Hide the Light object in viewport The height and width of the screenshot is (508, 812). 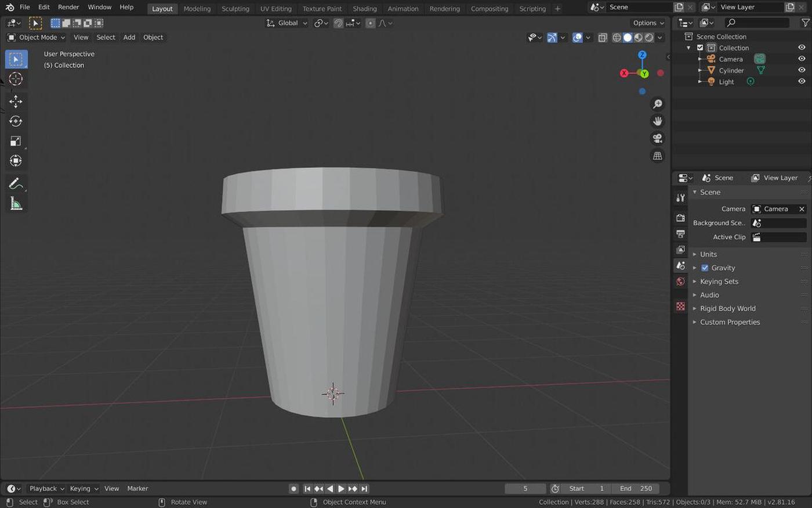802,81
